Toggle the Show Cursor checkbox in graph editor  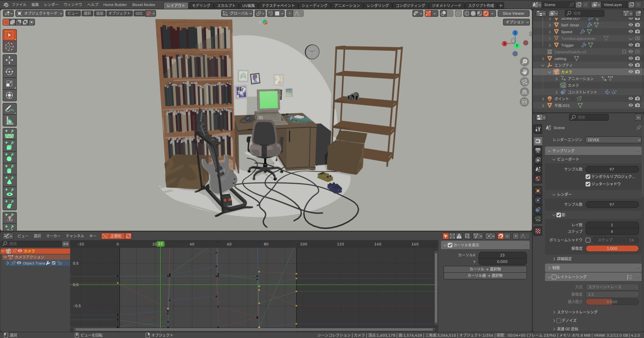pos(450,245)
